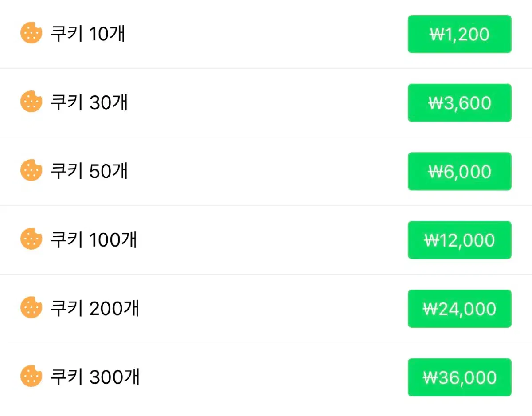Tap the cookie icon next to 쿠키 100개
The image size is (532, 416).
[31, 239]
